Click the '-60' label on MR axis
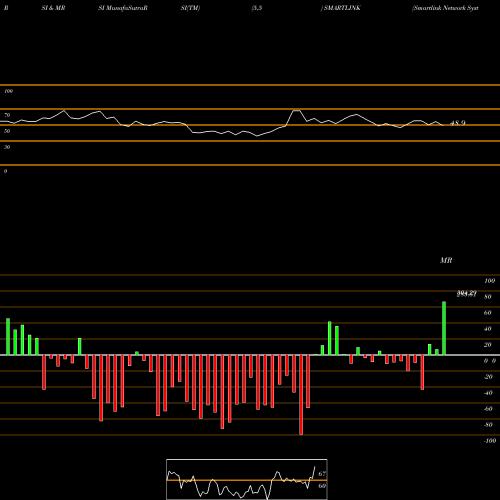Image resolution: width=500 pixels, height=500 pixels. [x=488, y=409]
